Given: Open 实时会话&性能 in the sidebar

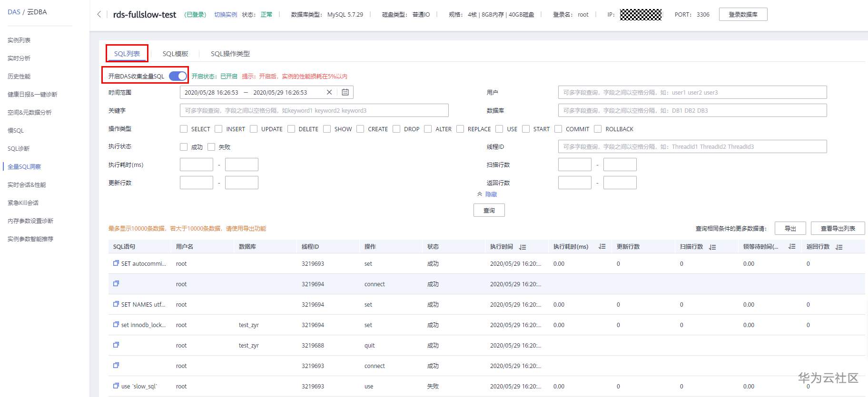Looking at the screenshot, I should [27, 185].
